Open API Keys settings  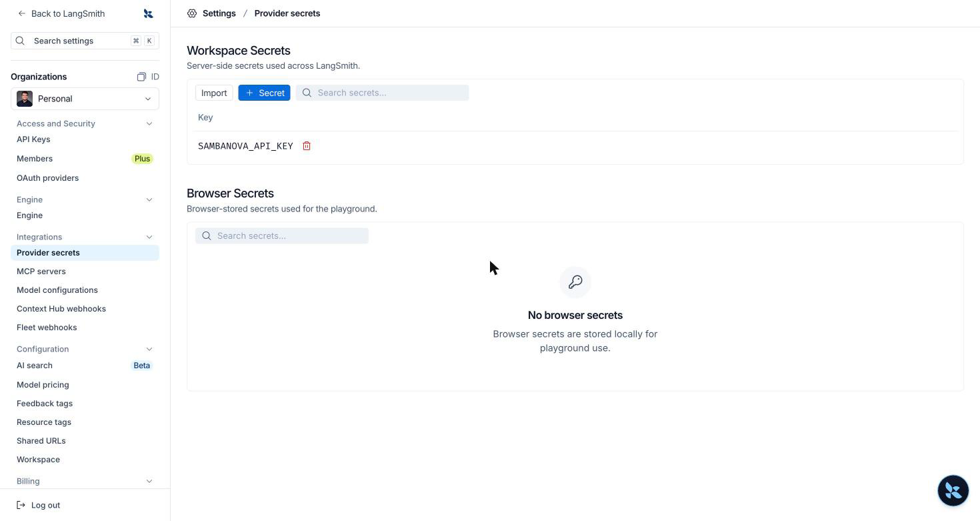coord(85,139)
